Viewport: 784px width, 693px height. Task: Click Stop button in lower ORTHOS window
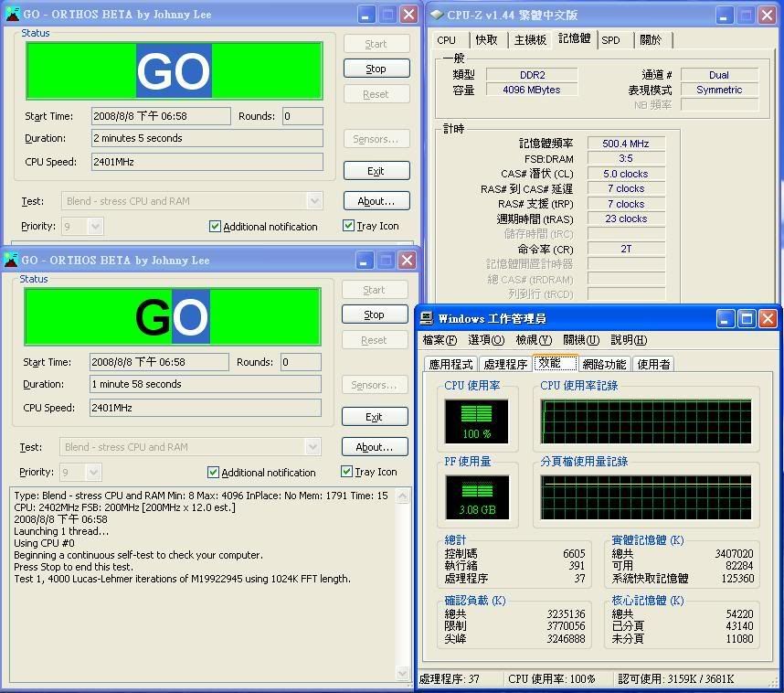pyautogui.click(x=375, y=315)
